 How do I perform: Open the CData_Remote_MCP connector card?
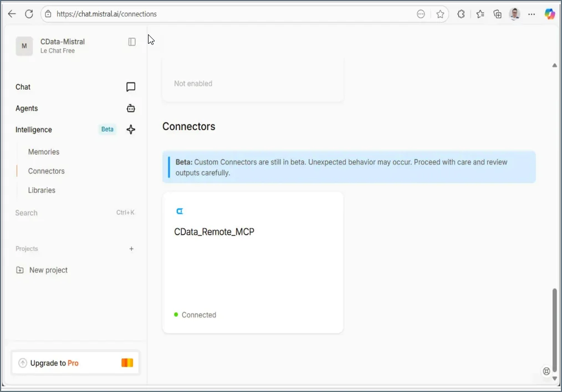(253, 263)
